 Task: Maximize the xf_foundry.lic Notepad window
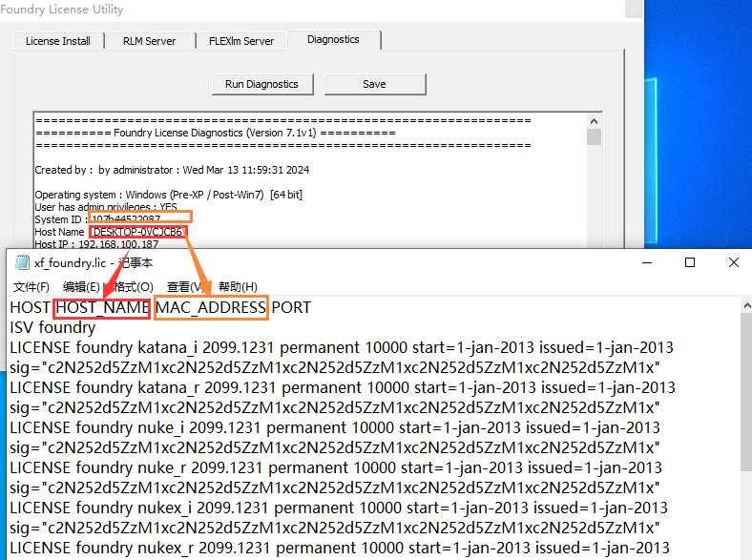point(689,262)
